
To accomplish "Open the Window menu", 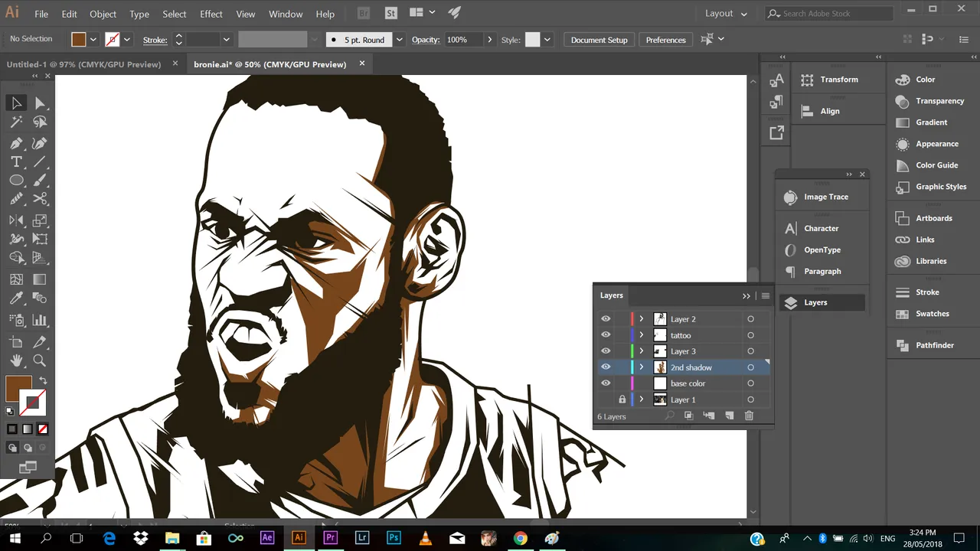I will 286,14.
